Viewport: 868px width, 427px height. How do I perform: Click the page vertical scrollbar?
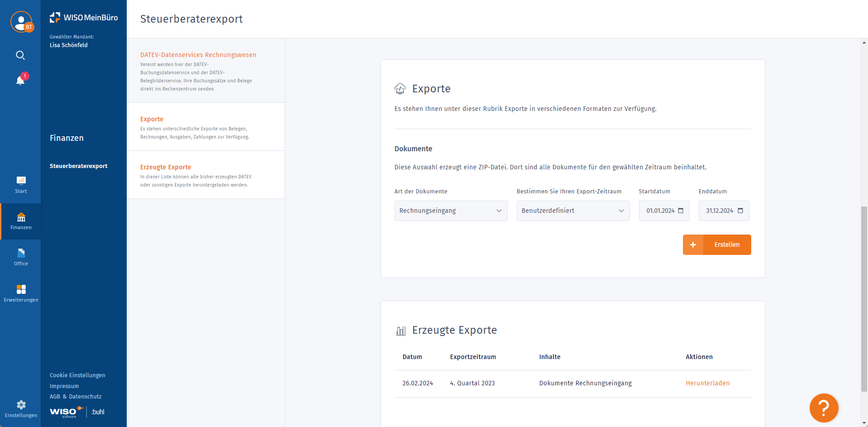pos(864,299)
